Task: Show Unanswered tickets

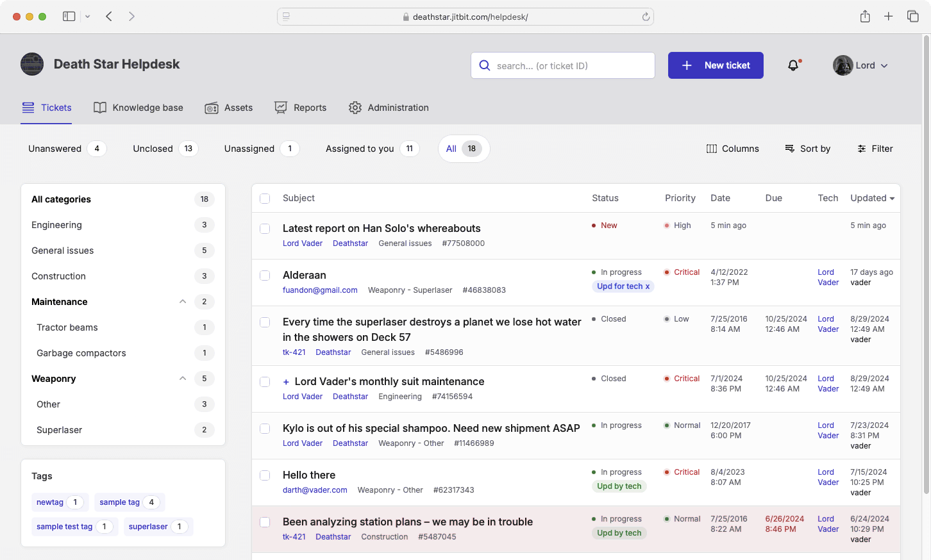Action: coord(67,149)
